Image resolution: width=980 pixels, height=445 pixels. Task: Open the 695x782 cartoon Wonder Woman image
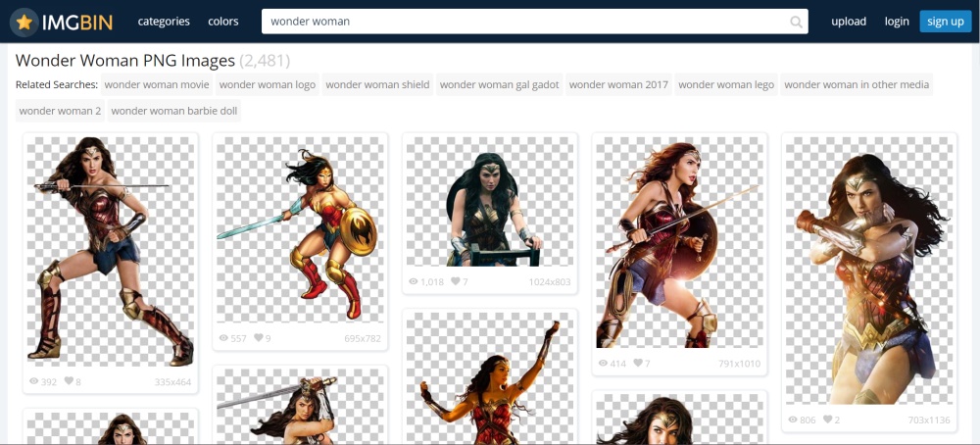pos(300,229)
